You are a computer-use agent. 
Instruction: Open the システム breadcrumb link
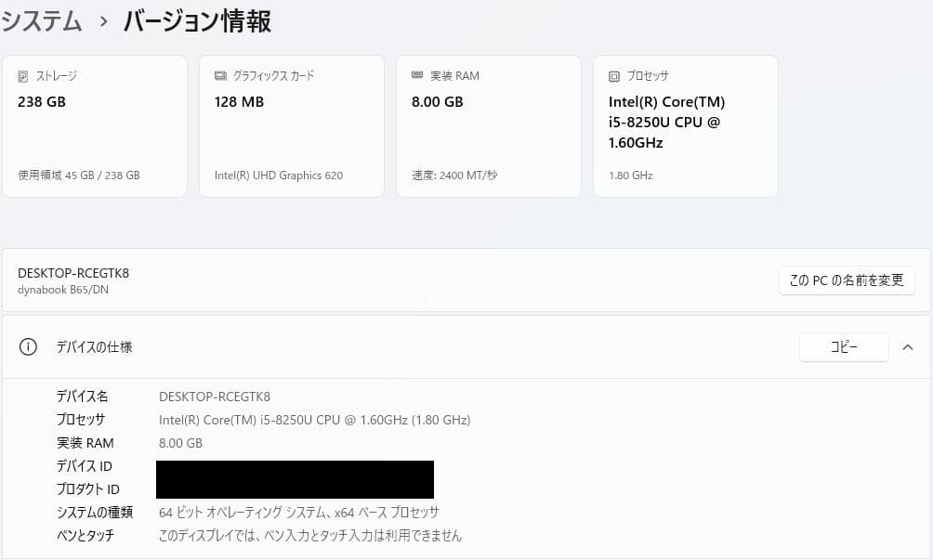(42, 20)
